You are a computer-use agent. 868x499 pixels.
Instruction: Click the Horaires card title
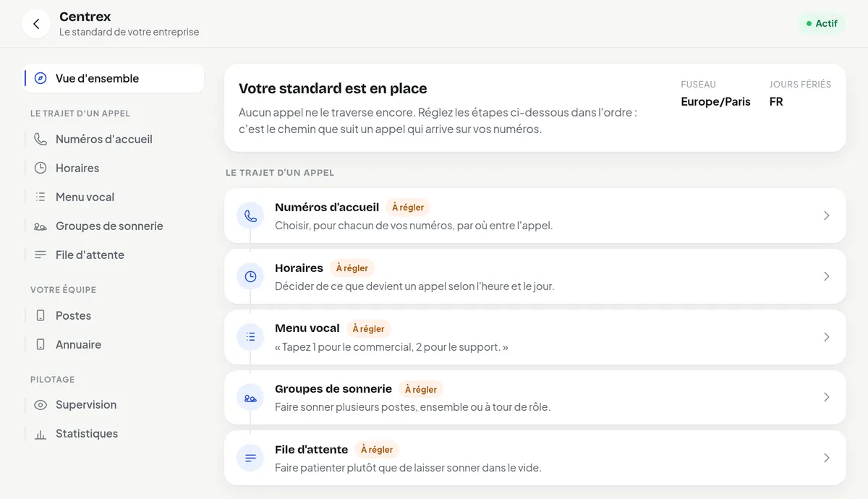click(299, 268)
